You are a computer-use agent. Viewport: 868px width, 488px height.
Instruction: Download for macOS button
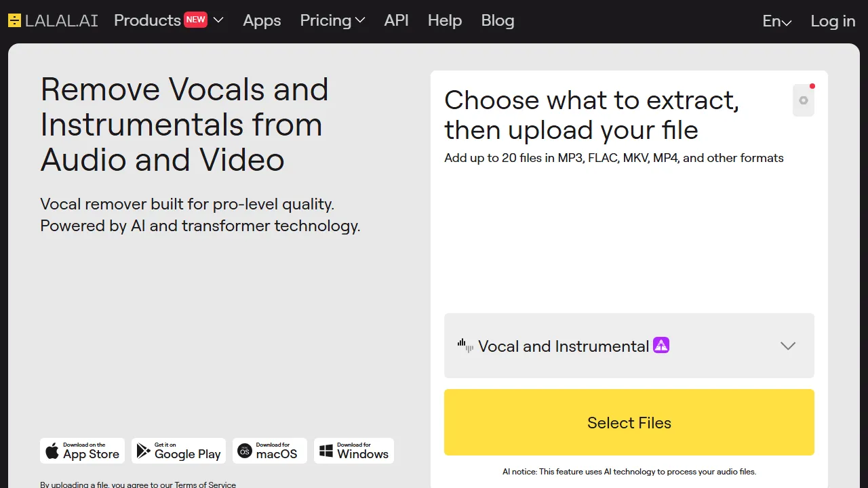(x=270, y=451)
